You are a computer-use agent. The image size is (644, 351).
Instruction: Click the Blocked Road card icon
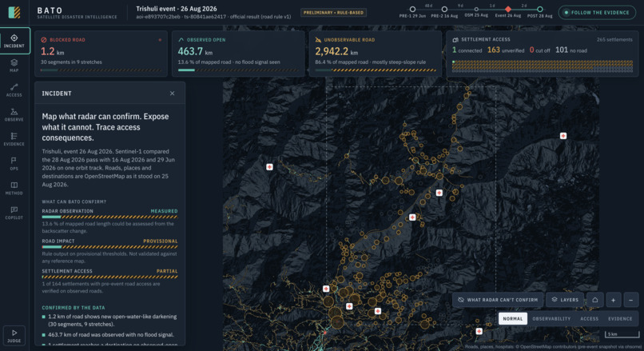(x=43, y=40)
